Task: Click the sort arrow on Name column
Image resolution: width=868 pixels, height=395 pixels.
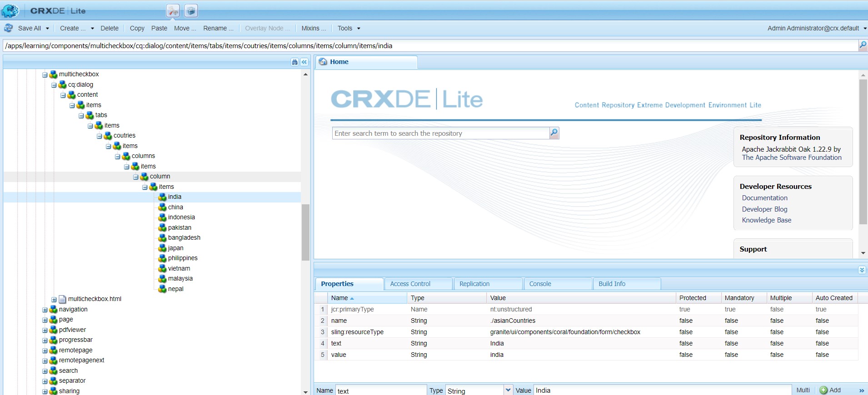Action: tap(352, 298)
